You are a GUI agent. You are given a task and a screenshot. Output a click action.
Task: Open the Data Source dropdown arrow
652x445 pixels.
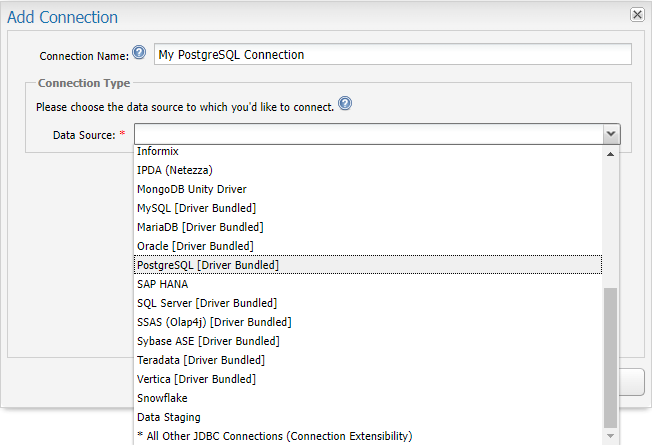(611, 134)
